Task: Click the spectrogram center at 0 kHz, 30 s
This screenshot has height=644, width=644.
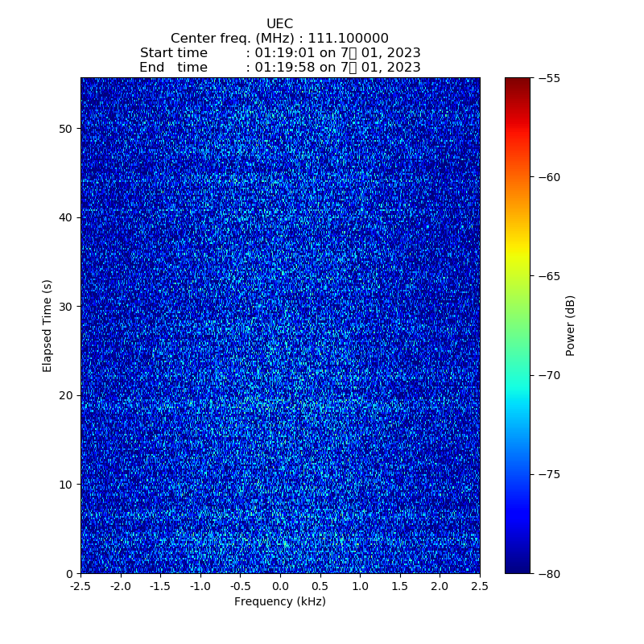Action: tap(280, 307)
